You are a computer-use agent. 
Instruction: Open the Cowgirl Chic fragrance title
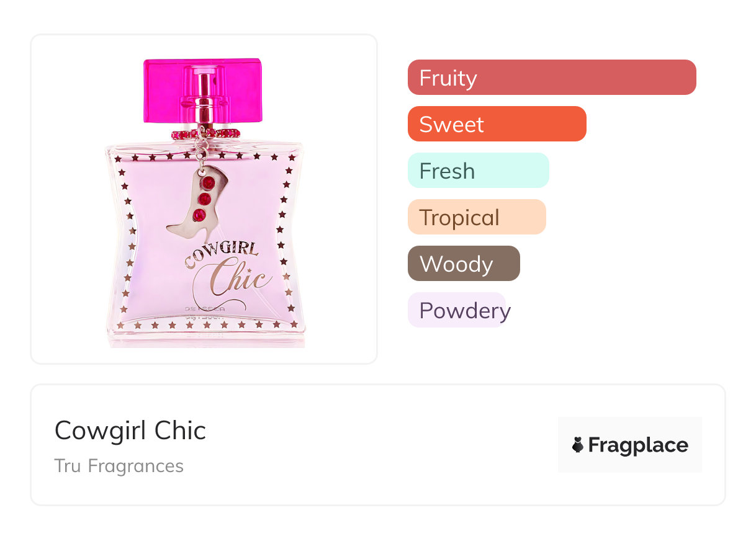point(130,431)
